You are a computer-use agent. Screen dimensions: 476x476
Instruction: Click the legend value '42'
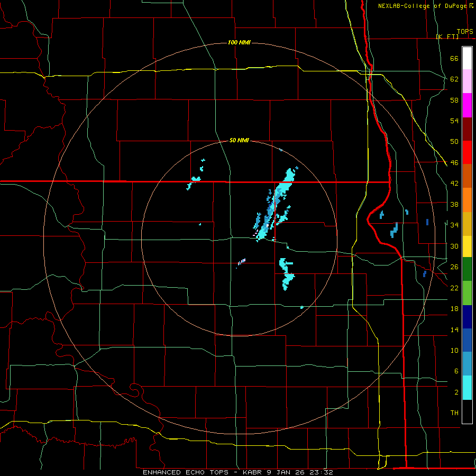[454, 184]
